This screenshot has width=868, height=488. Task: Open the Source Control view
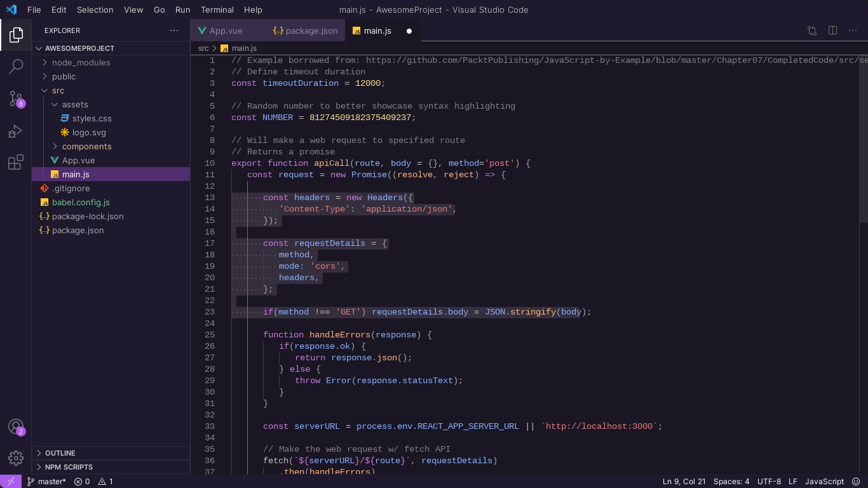(16, 98)
